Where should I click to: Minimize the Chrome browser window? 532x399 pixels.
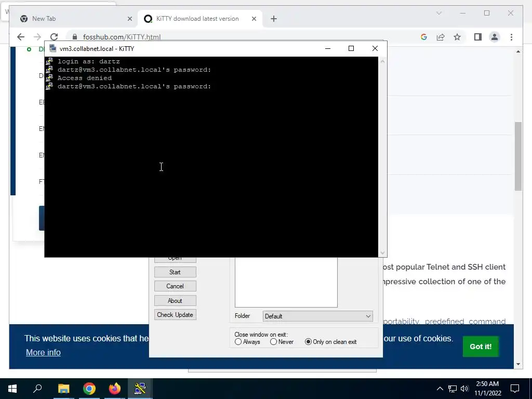[463, 13]
